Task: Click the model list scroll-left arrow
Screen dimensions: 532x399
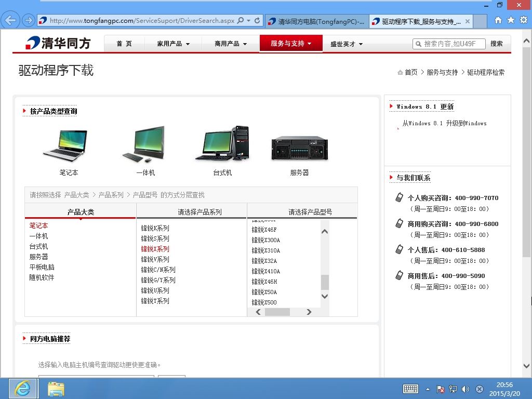Action: (258, 312)
